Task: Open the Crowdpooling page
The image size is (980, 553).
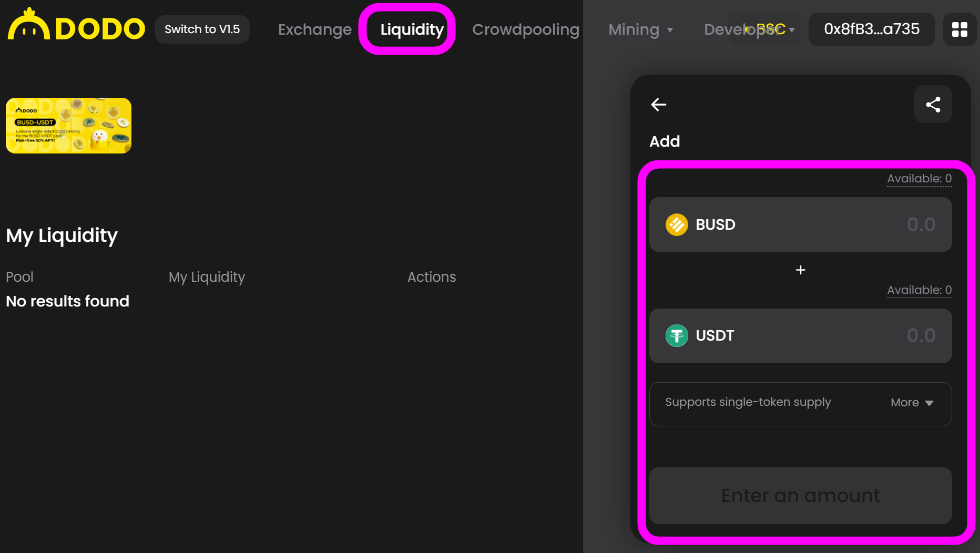Action: coord(525,29)
